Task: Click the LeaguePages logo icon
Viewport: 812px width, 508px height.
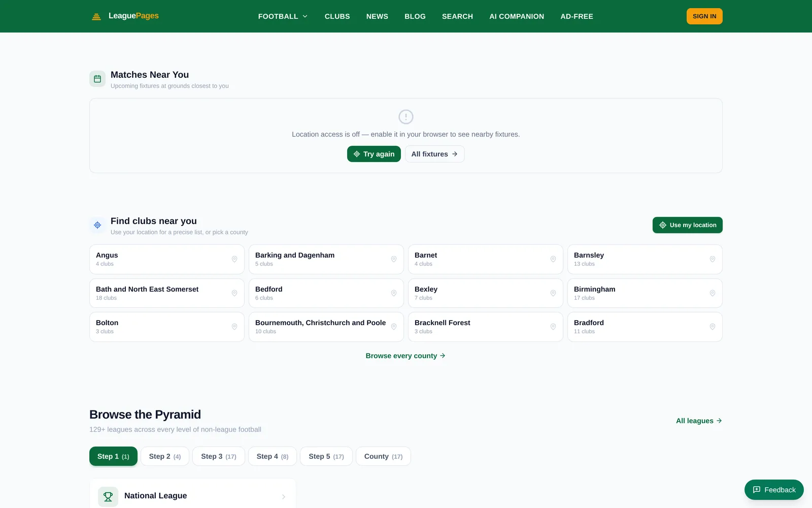Action: pos(96,17)
